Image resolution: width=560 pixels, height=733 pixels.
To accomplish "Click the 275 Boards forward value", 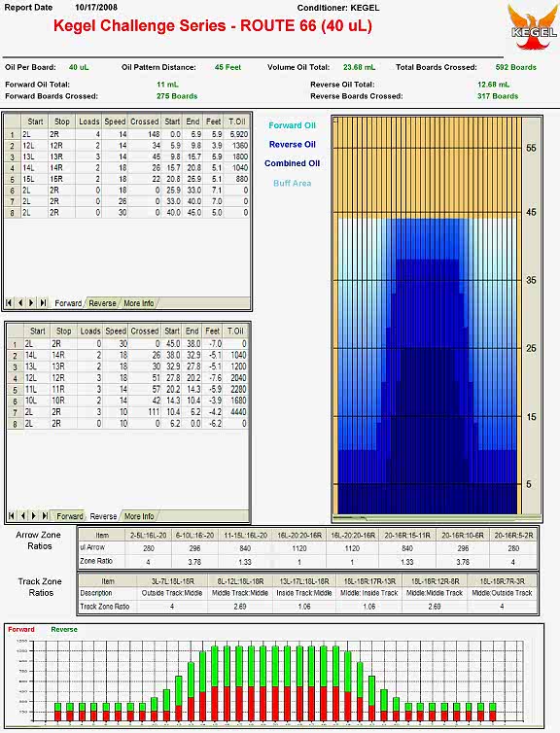I will pyautogui.click(x=177, y=96).
